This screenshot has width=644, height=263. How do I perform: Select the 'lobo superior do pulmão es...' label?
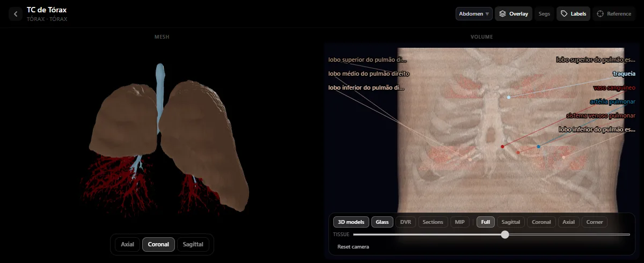pos(596,60)
